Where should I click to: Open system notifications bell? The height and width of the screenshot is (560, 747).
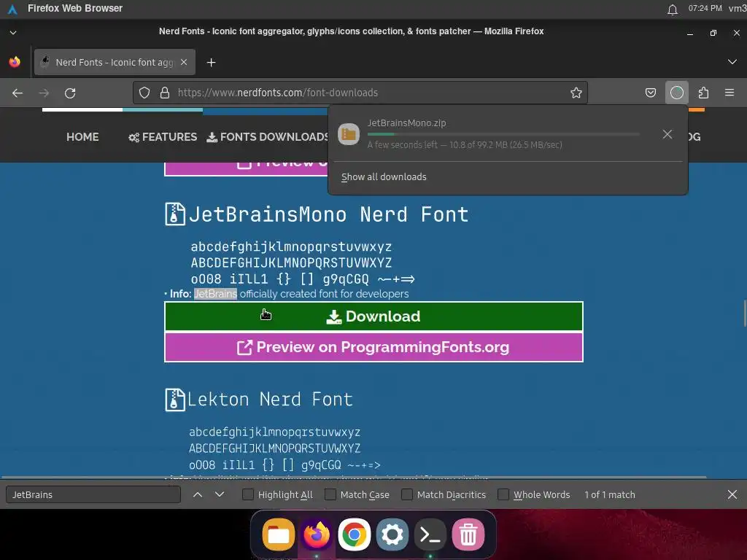(672, 9)
